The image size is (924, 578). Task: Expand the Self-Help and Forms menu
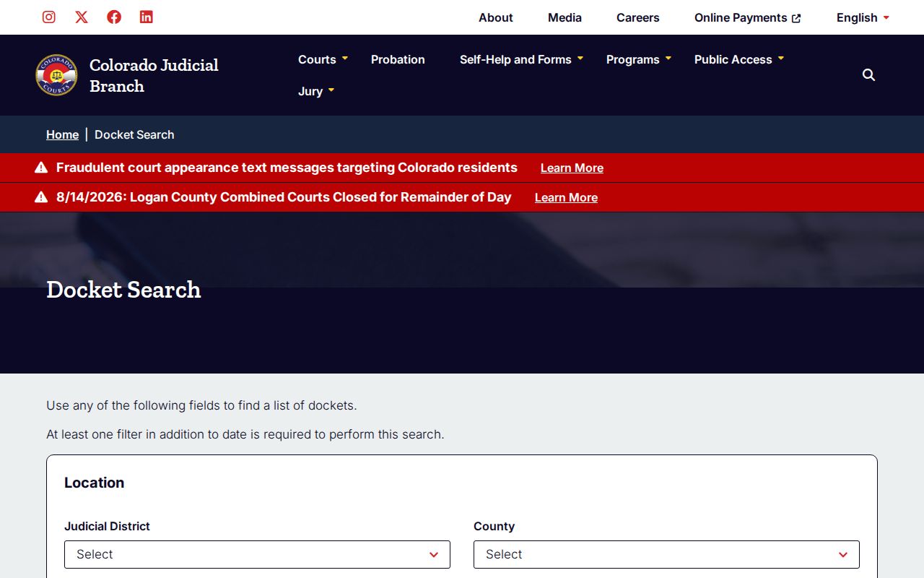[x=521, y=59]
